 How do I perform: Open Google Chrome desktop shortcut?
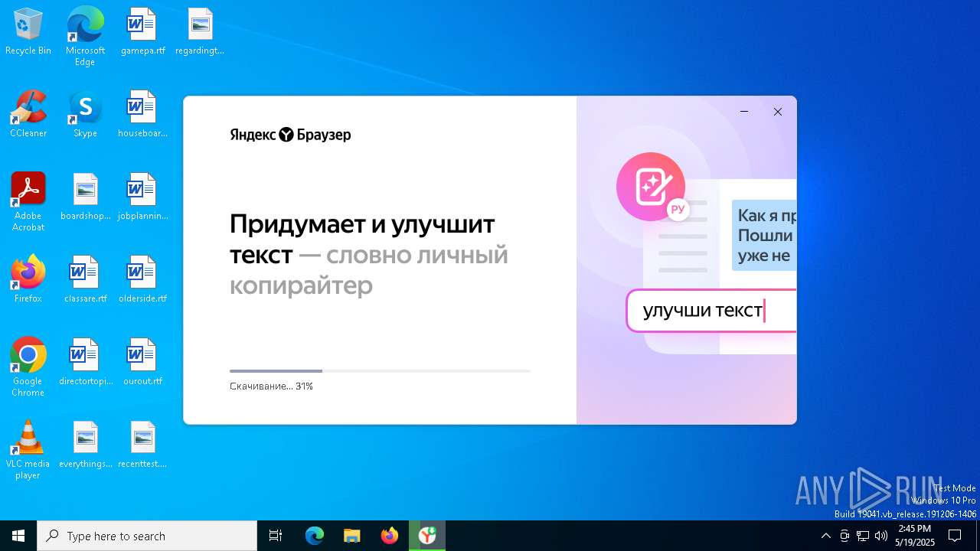(28, 367)
